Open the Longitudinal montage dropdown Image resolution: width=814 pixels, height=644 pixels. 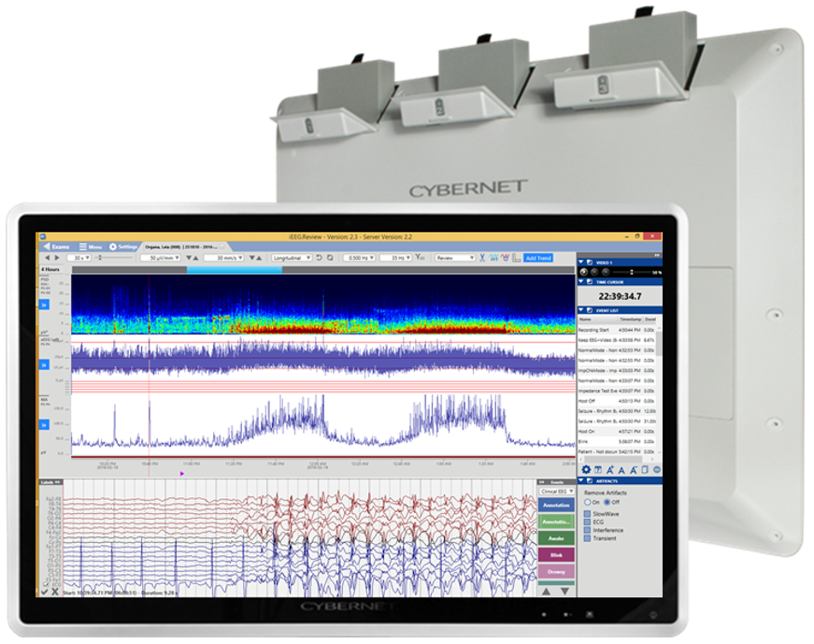pyautogui.click(x=292, y=258)
